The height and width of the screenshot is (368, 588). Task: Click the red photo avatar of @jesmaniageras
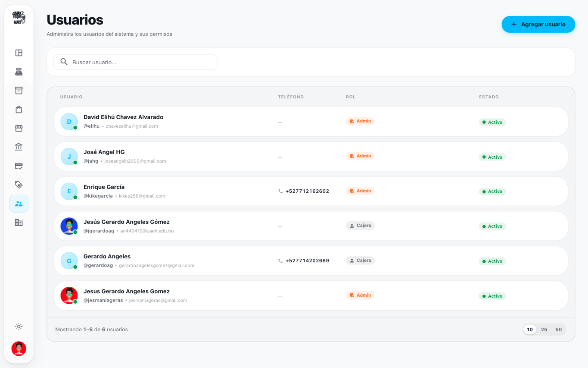69,295
